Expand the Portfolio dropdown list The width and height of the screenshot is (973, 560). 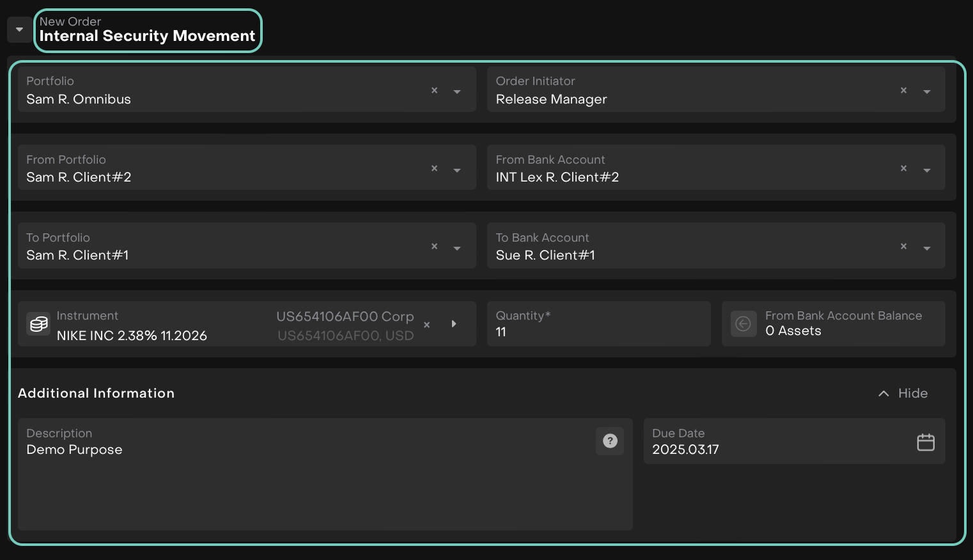(x=457, y=91)
